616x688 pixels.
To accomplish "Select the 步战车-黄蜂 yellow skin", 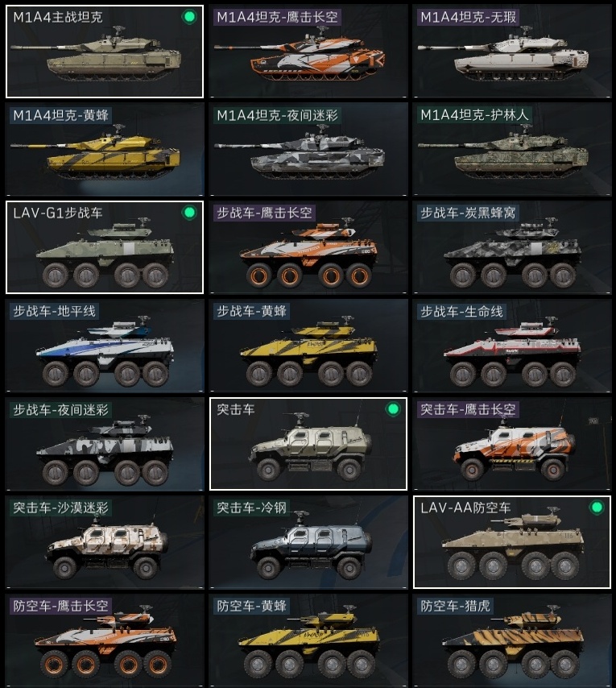I will pyautogui.click(x=308, y=346).
